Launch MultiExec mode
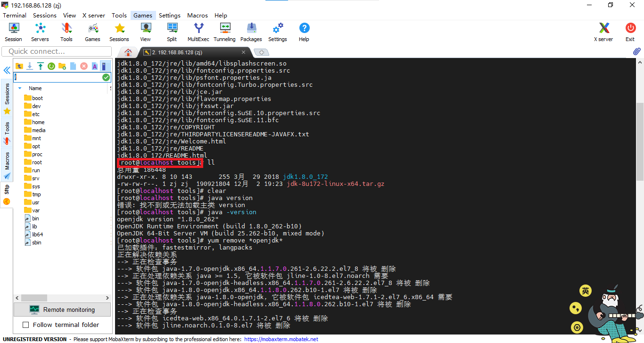644x343 pixels. [198, 32]
